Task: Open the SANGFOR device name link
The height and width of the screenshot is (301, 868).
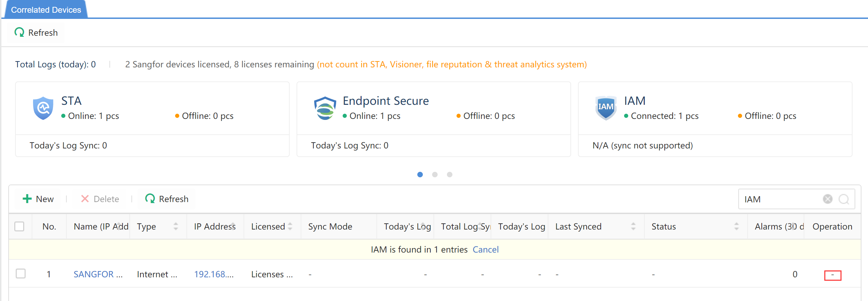Action: click(x=98, y=274)
